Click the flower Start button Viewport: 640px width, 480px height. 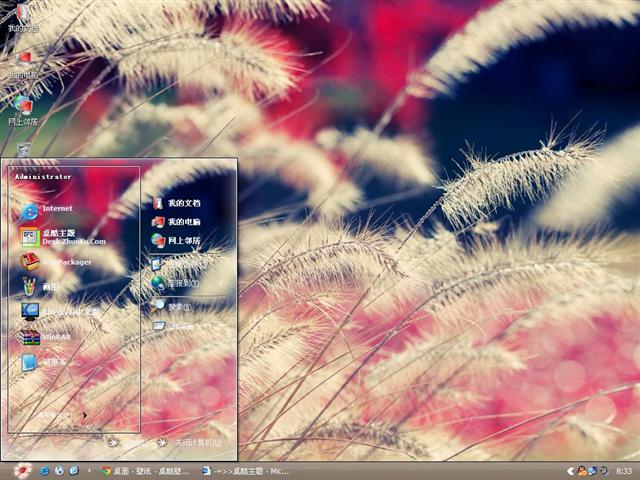tap(22, 471)
